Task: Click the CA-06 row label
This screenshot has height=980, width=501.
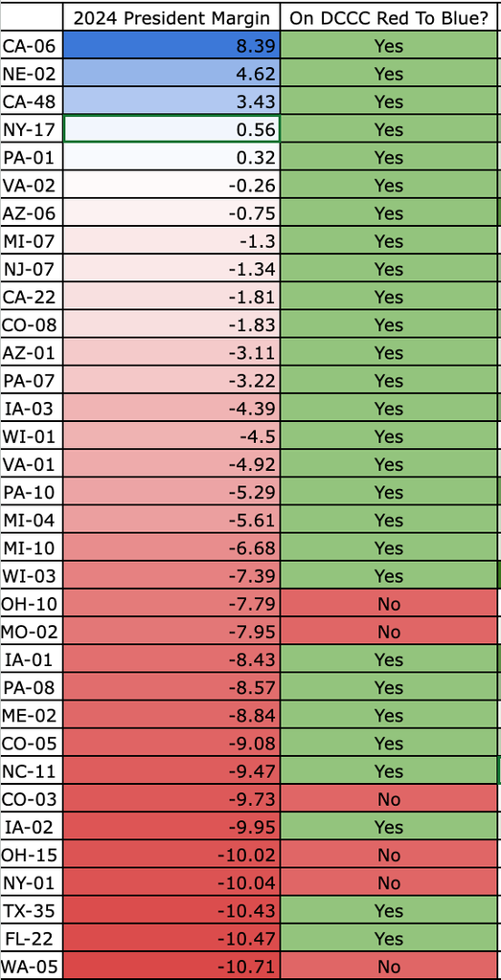Action: point(32,46)
